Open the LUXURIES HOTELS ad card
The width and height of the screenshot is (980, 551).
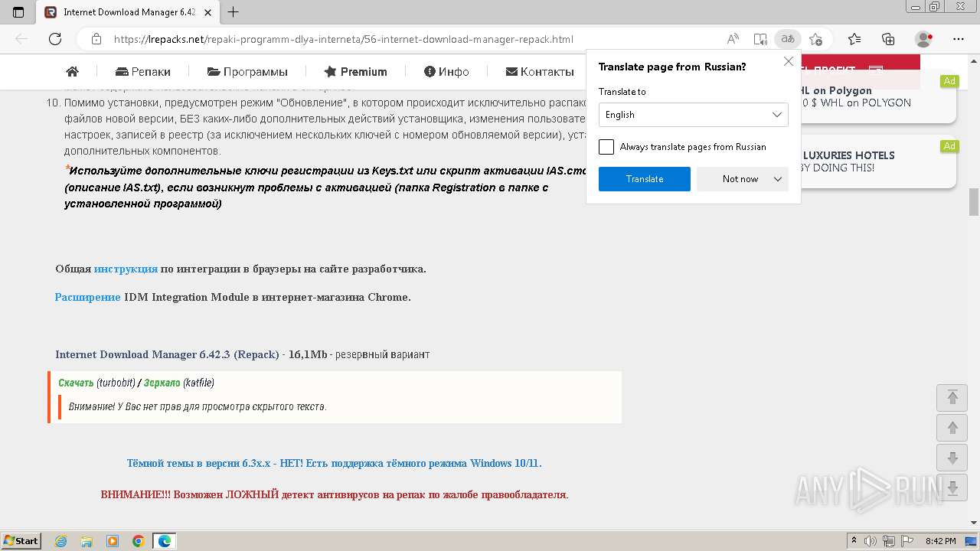pyautogui.click(x=878, y=162)
